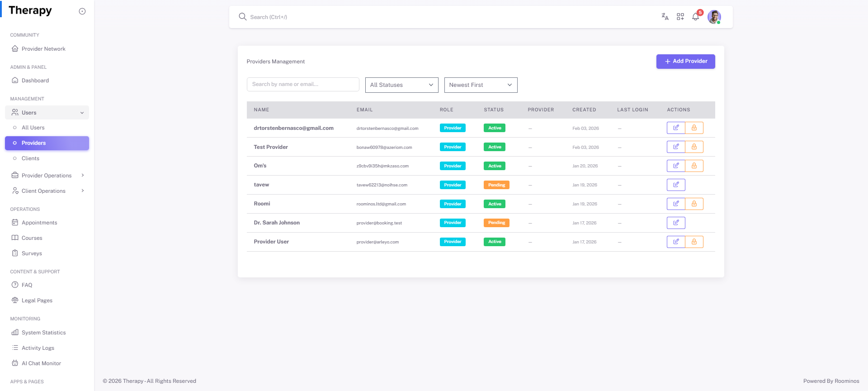Viewport: 868px width, 391px height.
Task: Click email bonaw60978@azeriom.com
Action: click(x=384, y=148)
